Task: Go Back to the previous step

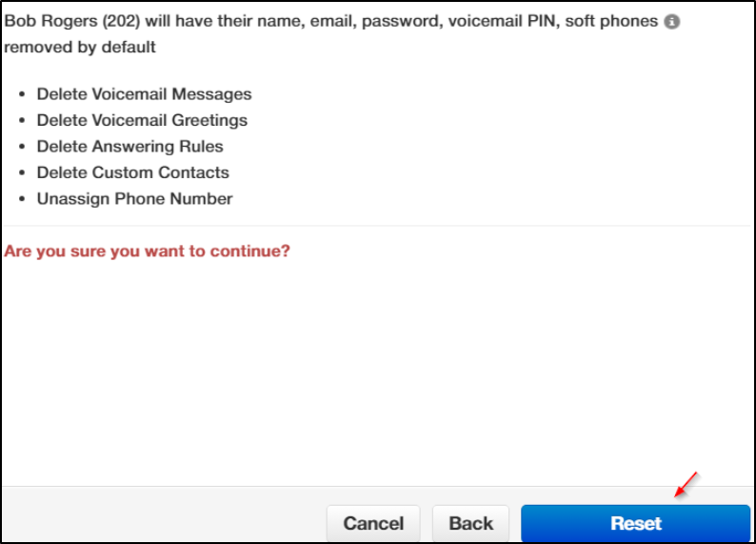Action: pos(470,523)
